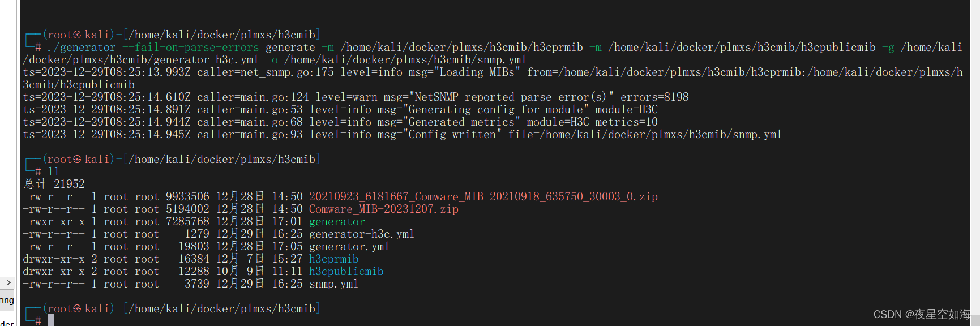The width and height of the screenshot is (980, 326).
Task: Click the --fail-on-parse-errors flag
Action: 191,48
